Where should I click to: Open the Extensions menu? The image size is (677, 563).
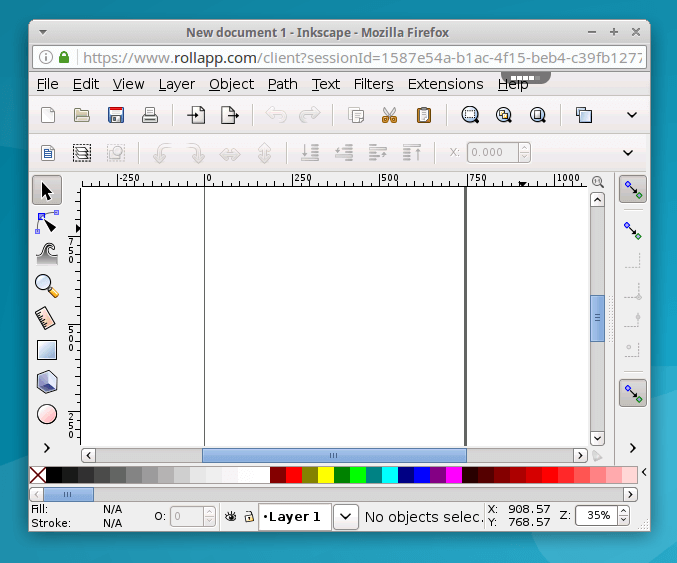[x=445, y=84]
